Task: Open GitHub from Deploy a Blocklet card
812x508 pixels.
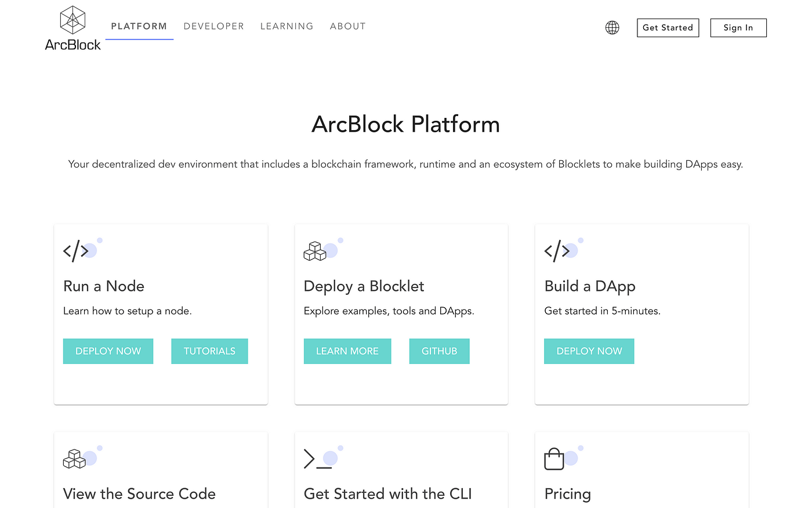Action: point(439,351)
